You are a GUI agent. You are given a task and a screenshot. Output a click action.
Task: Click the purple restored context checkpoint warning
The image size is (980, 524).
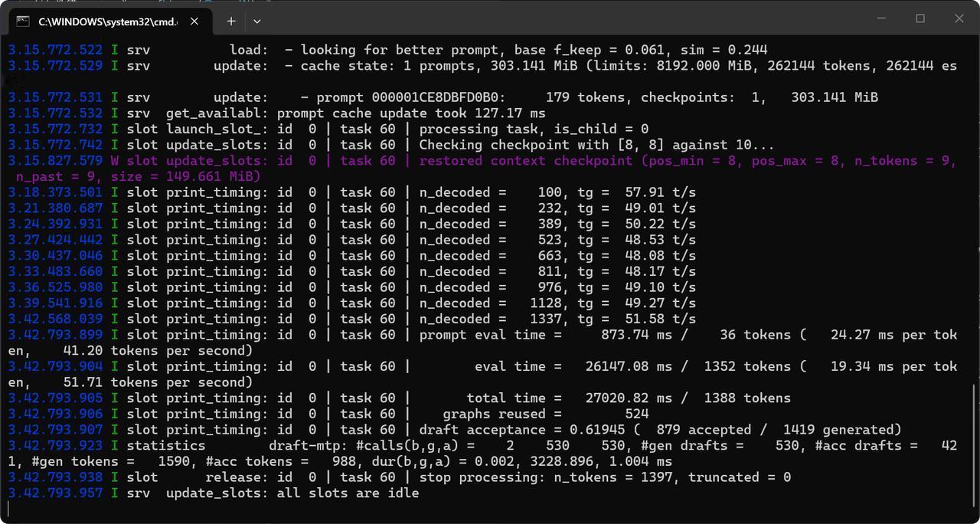[x=482, y=169]
